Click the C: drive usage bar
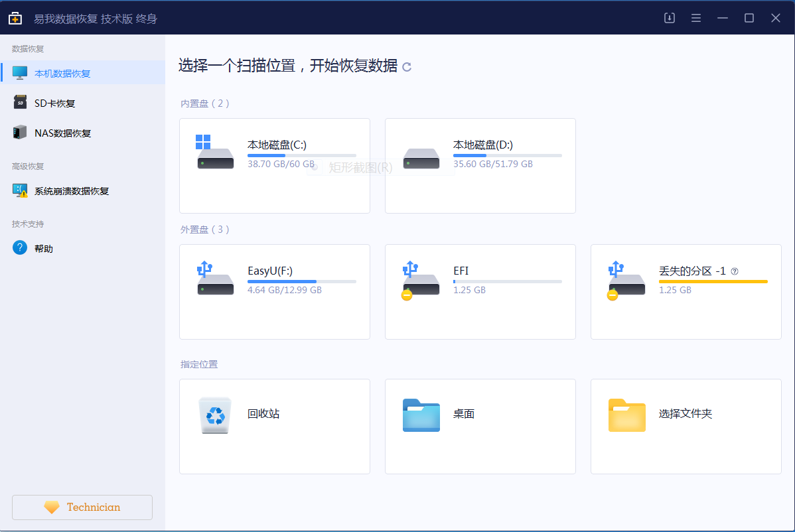 (302, 155)
